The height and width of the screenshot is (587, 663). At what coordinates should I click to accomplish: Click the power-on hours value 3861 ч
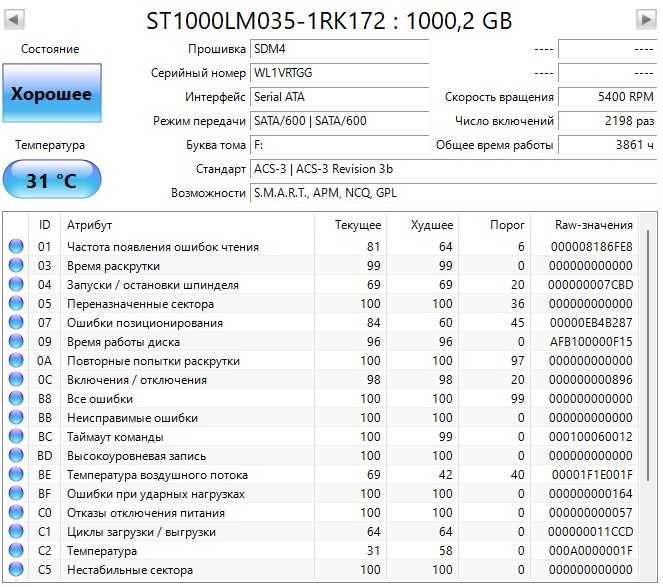pyautogui.click(x=608, y=145)
